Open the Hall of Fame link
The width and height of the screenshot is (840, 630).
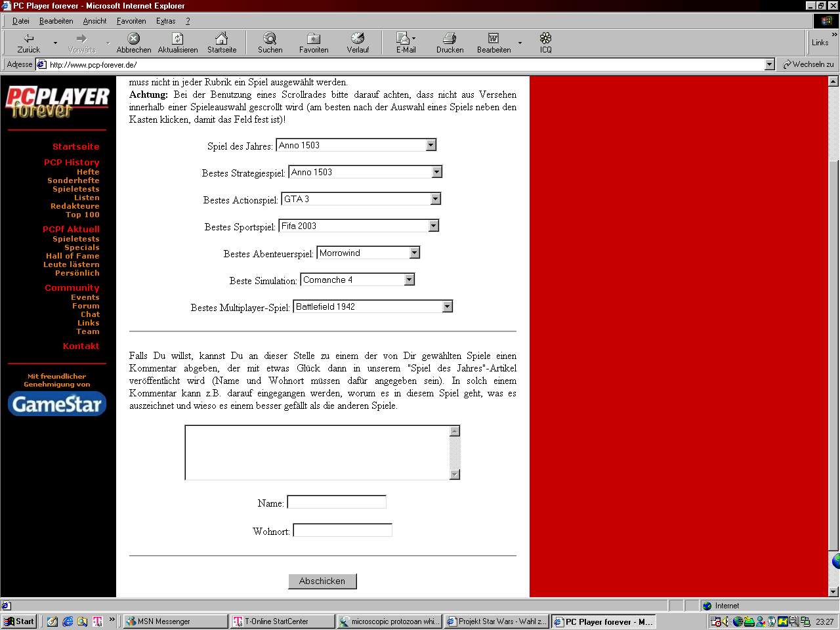click(73, 256)
